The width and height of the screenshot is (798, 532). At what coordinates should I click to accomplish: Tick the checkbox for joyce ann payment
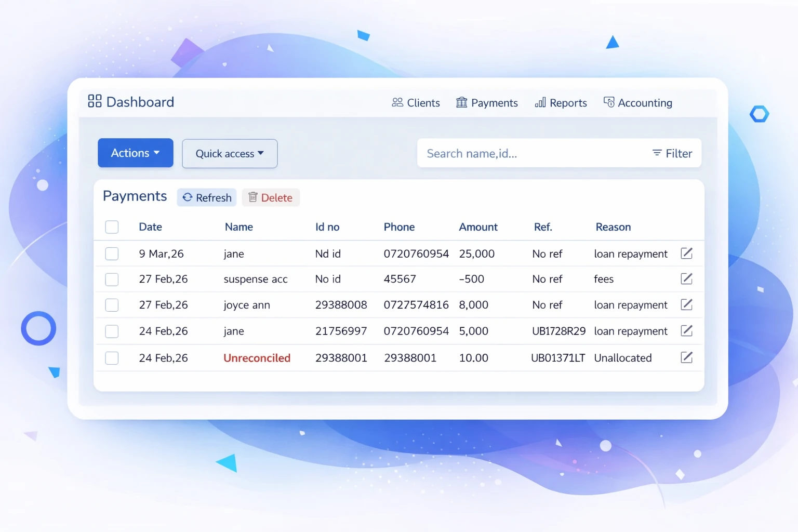[x=112, y=305]
